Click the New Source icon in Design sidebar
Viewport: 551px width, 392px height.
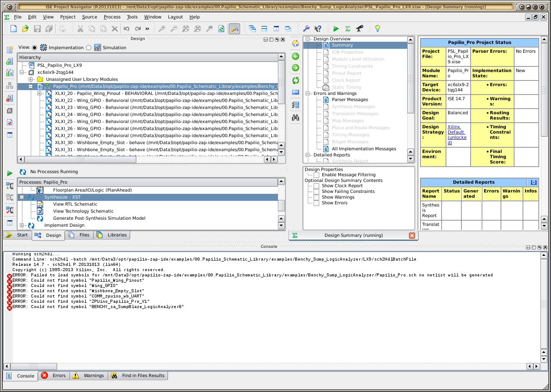pyautogui.click(x=10, y=50)
